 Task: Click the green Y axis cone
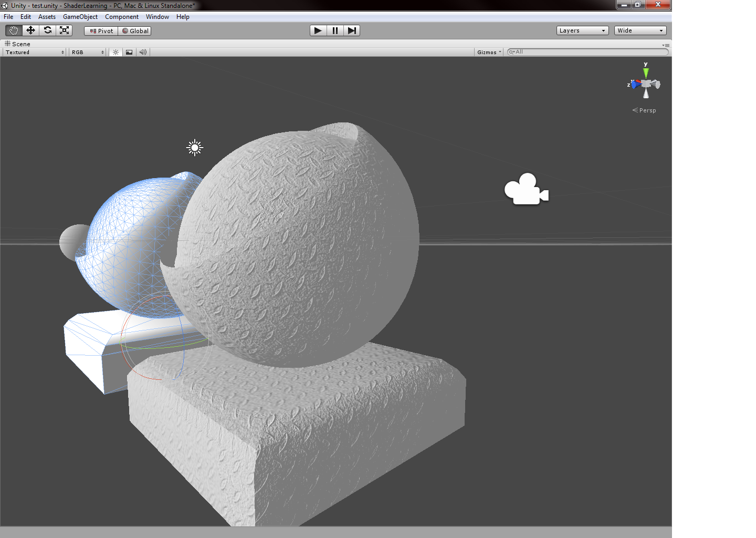pos(646,73)
